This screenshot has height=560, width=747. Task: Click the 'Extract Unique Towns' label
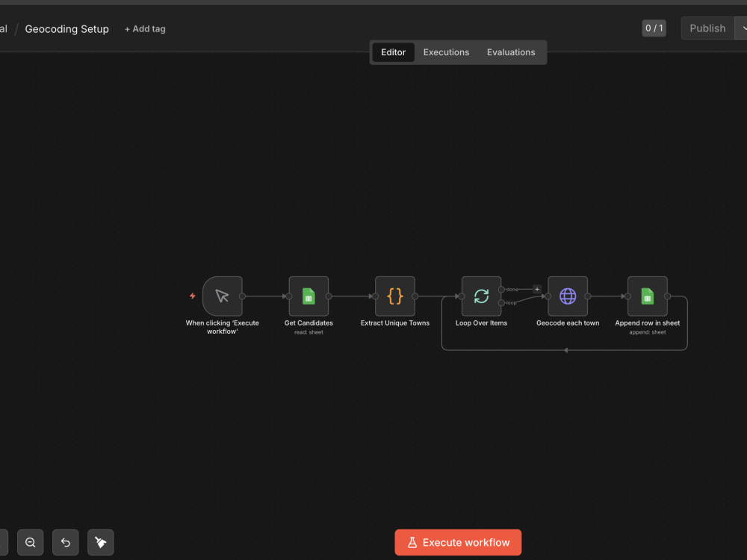coord(395,323)
